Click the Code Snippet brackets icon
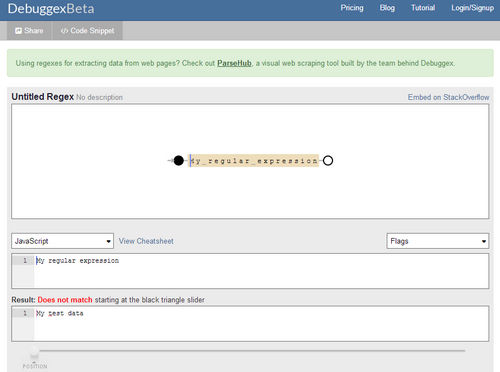 pos(64,31)
